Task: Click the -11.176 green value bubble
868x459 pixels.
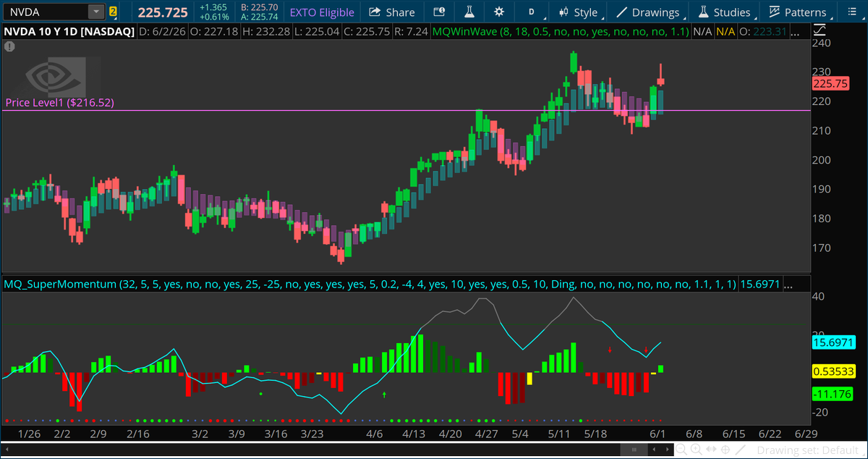Action: click(831, 395)
